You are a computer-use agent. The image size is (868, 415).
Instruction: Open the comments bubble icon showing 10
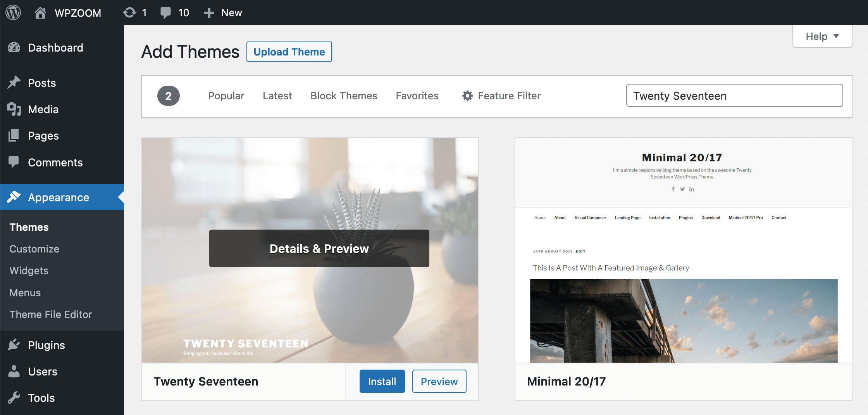click(x=165, y=13)
